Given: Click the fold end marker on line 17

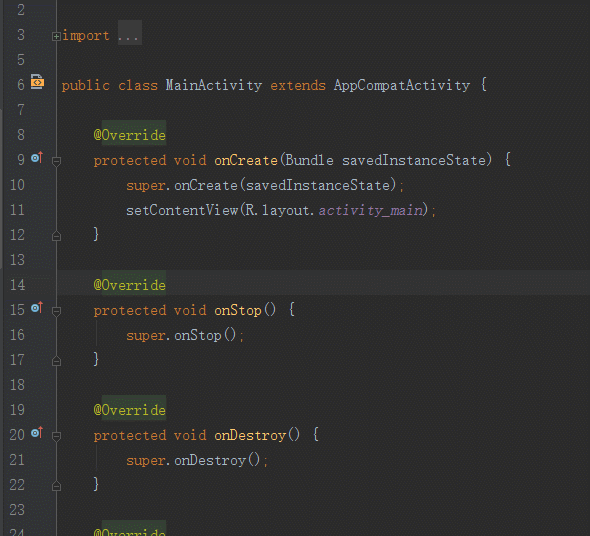Looking at the screenshot, I should tap(56, 361).
